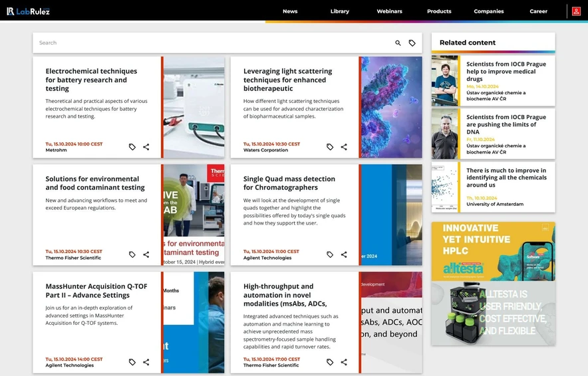The image size is (588, 376).
Task: Share the Leveraging light scattering webinar
Action: pyautogui.click(x=344, y=147)
